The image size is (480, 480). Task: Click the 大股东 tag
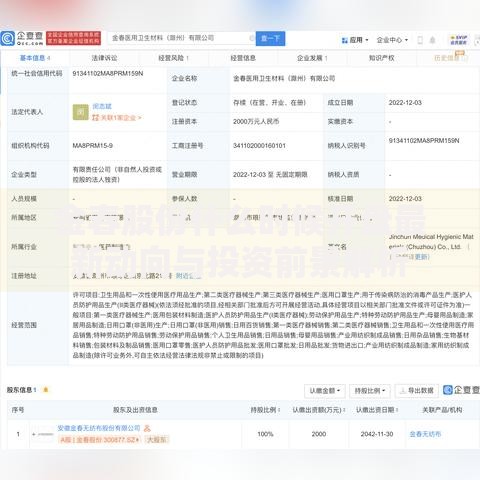[157, 440]
